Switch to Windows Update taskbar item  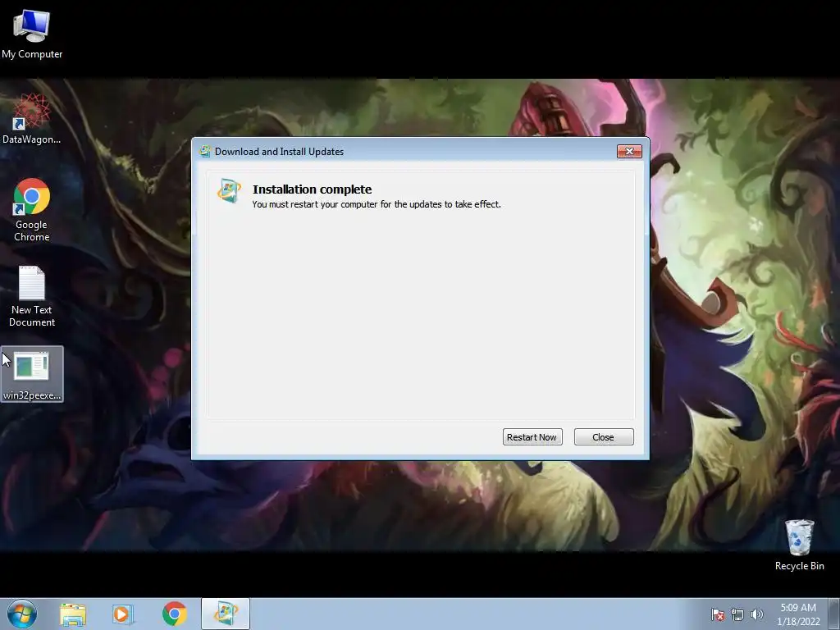[226, 614]
